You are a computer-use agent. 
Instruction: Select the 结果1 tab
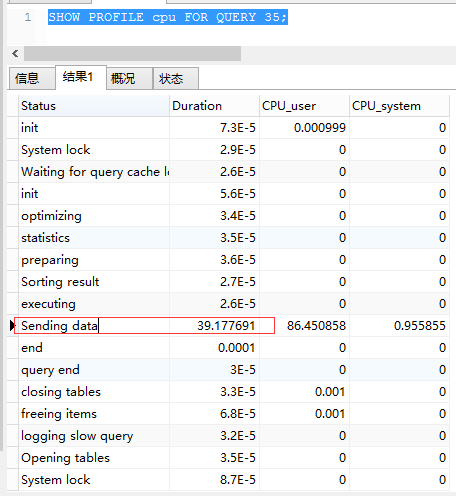pyautogui.click(x=81, y=77)
